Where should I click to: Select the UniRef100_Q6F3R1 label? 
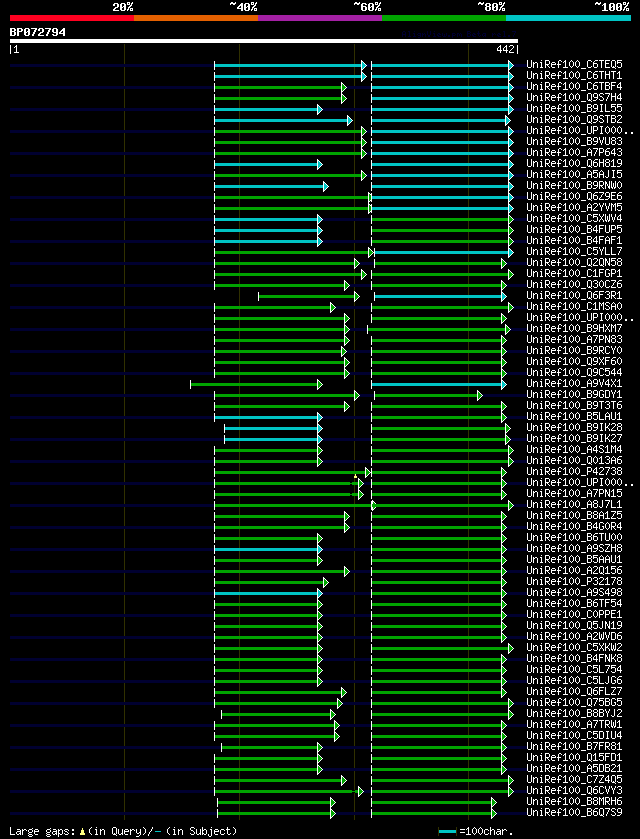pyautogui.click(x=574, y=295)
